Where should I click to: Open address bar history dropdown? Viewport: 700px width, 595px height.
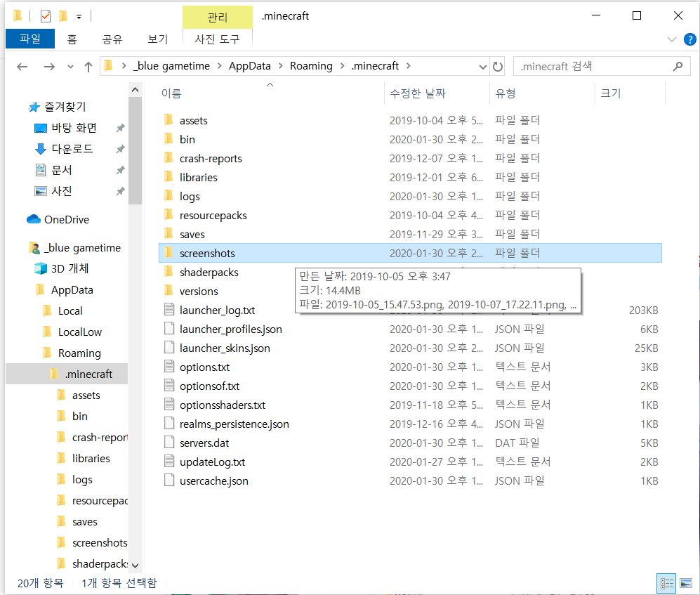pos(482,67)
